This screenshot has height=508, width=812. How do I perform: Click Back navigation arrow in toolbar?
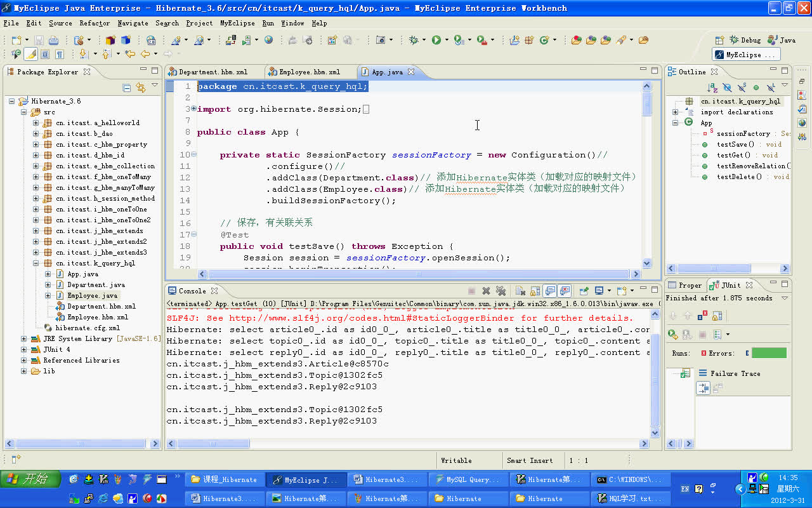point(145,54)
